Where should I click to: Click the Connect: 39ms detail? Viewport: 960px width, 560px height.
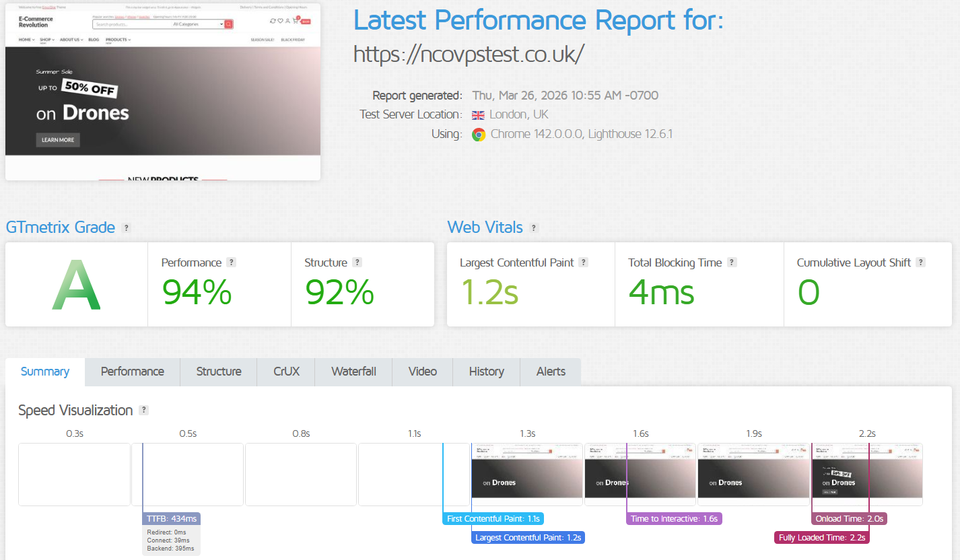point(168,540)
